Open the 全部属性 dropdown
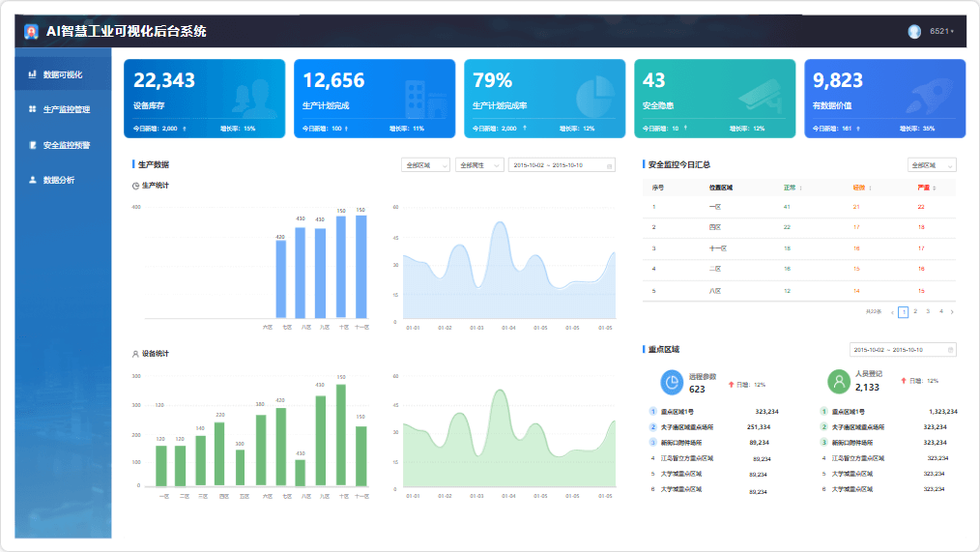Screen dimensions: 980x552 pos(479,165)
